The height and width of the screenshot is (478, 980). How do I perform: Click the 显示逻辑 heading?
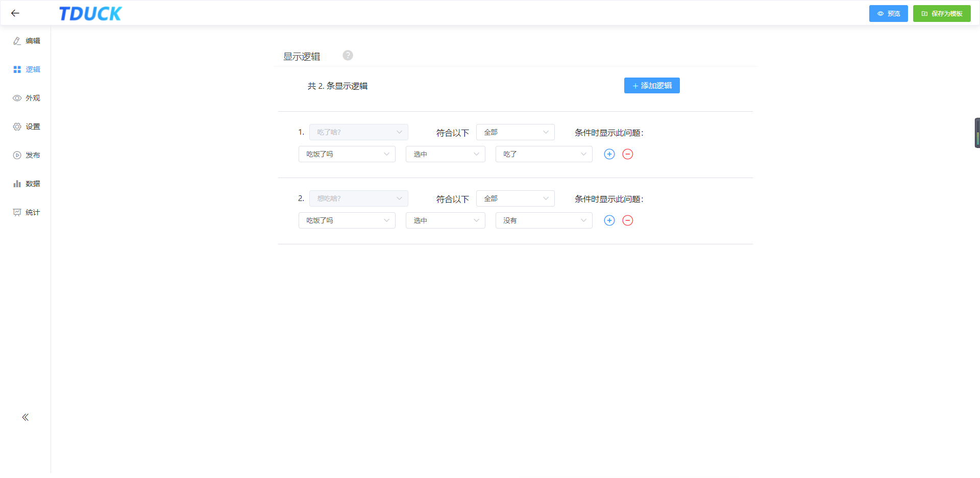302,57
